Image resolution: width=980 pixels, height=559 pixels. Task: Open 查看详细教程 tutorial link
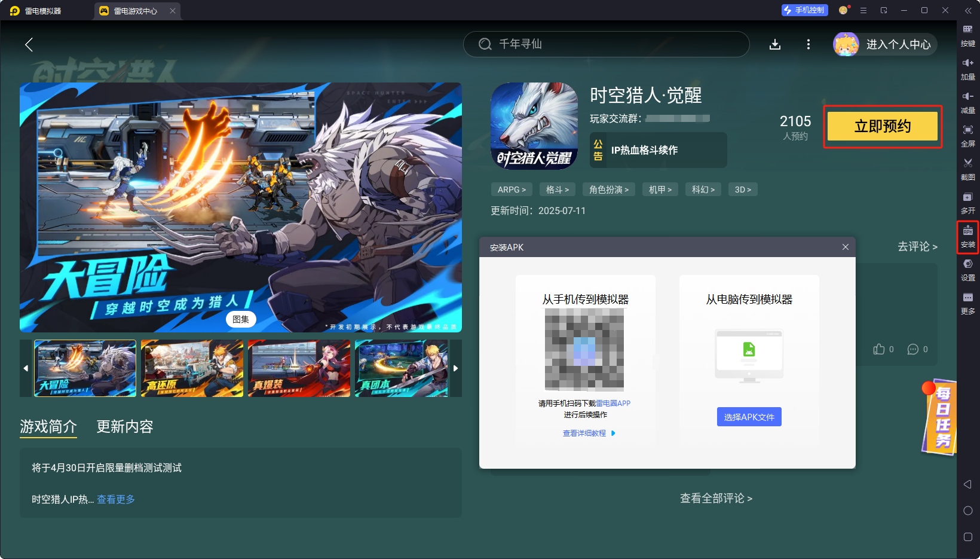coord(589,433)
